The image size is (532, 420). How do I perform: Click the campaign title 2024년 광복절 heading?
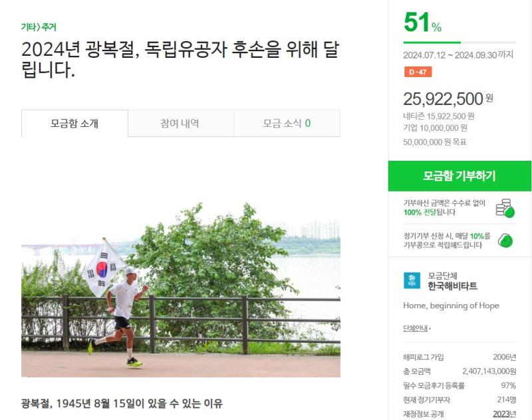[x=180, y=59]
